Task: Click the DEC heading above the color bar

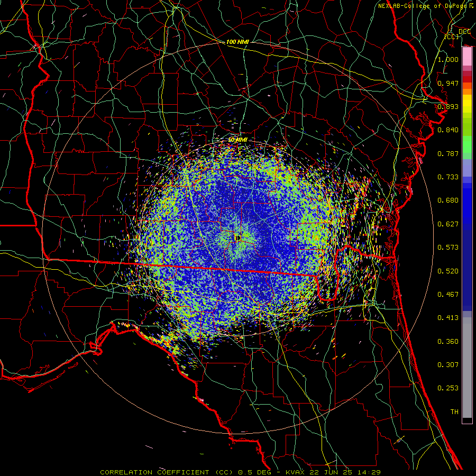Action: [464, 32]
